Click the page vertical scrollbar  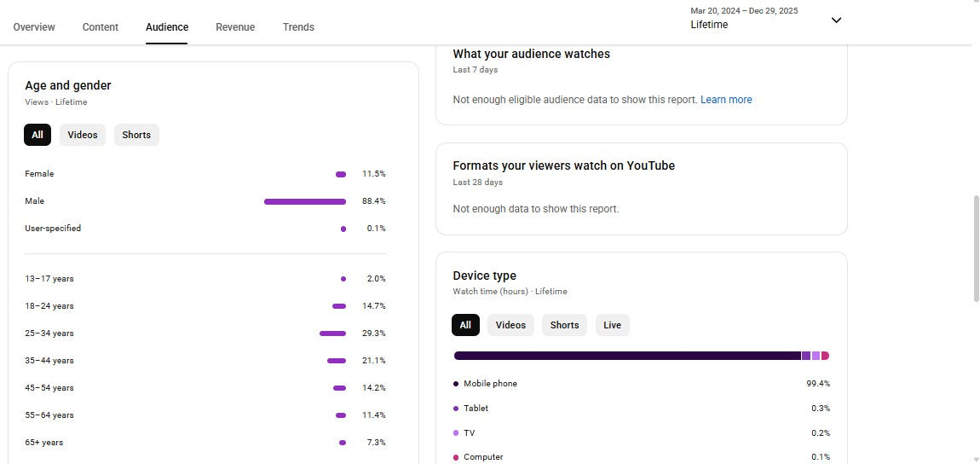(976, 247)
